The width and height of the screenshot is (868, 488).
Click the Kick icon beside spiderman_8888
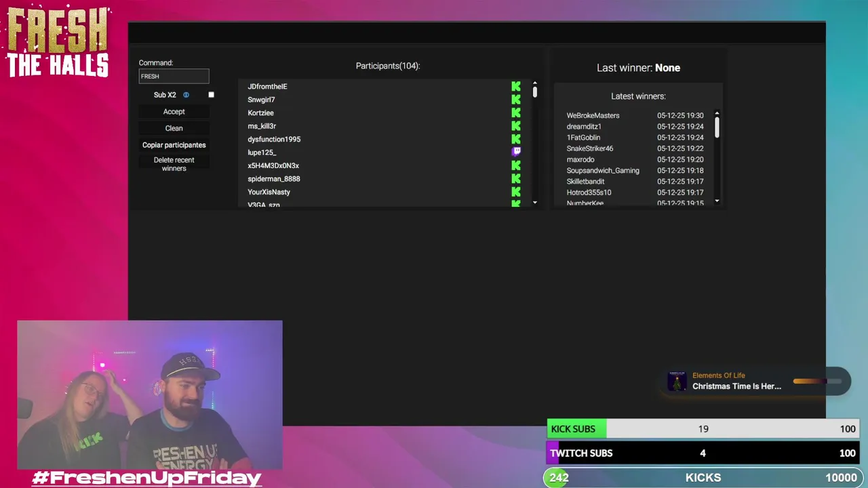516,179
